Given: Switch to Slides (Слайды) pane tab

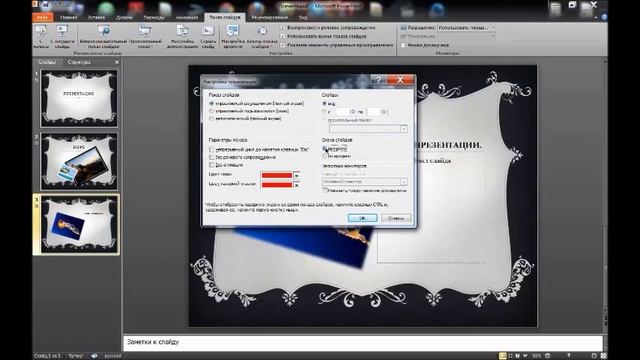Looking at the screenshot, I should [x=47, y=62].
